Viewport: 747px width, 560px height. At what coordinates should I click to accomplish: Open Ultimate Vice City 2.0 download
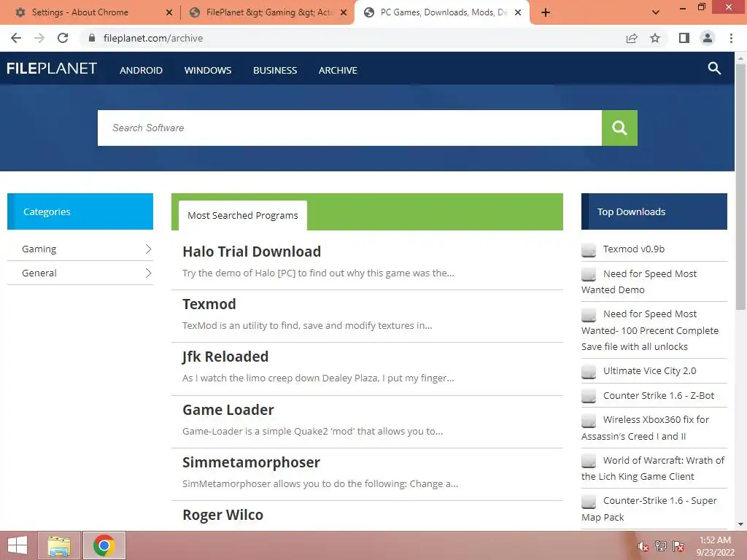(x=649, y=371)
